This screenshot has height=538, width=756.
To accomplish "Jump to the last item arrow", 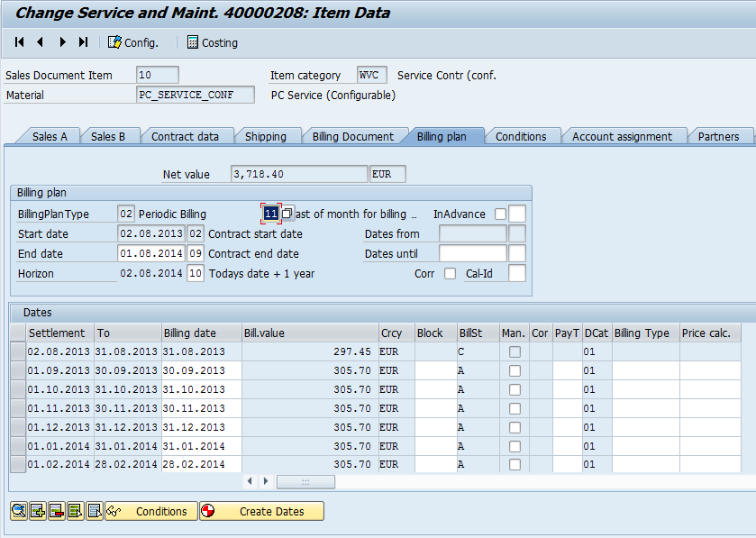I will click(x=83, y=42).
